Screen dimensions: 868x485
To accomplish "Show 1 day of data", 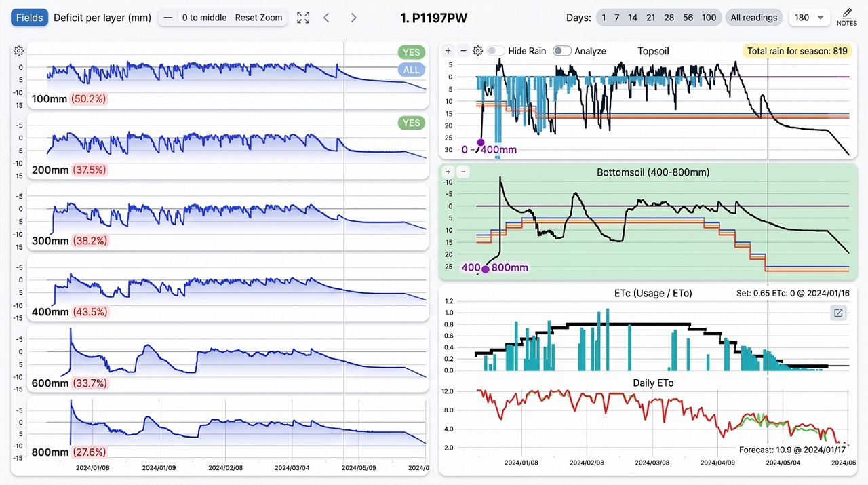I will [x=603, y=18].
